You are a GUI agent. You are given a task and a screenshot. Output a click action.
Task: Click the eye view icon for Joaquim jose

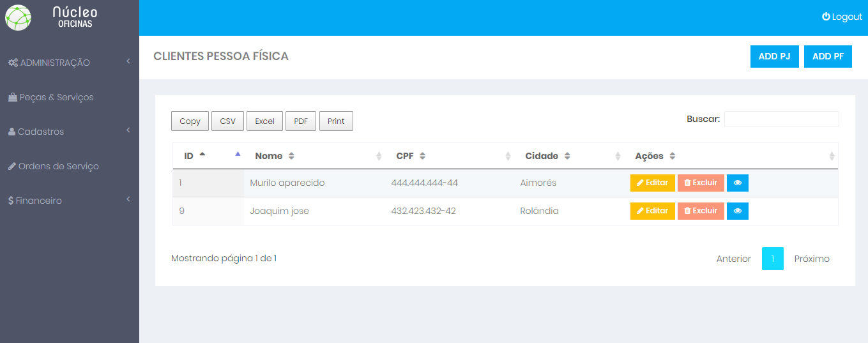tap(737, 211)
